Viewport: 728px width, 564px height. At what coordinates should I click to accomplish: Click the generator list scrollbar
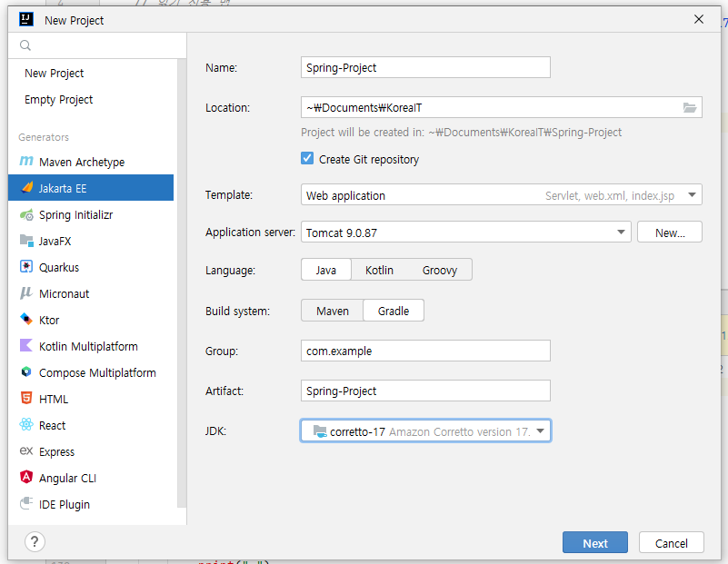(x=182, y=283)
